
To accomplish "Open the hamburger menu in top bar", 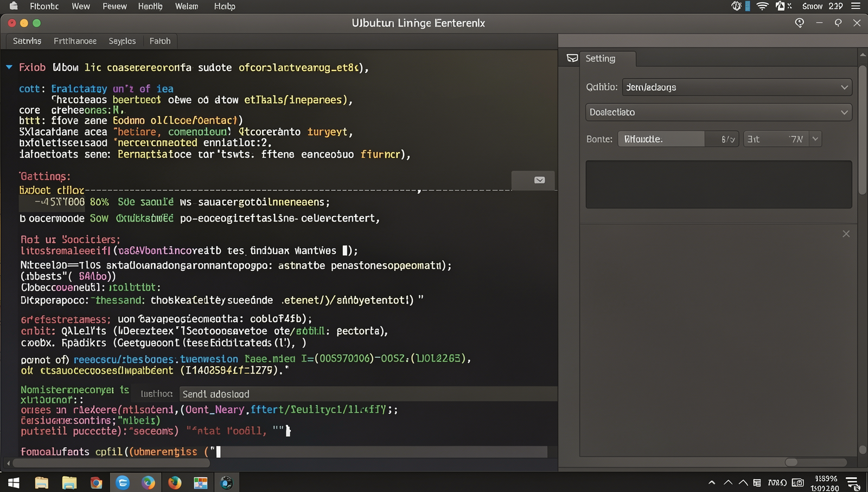I will pyautogui.click(x=856, y=6).
